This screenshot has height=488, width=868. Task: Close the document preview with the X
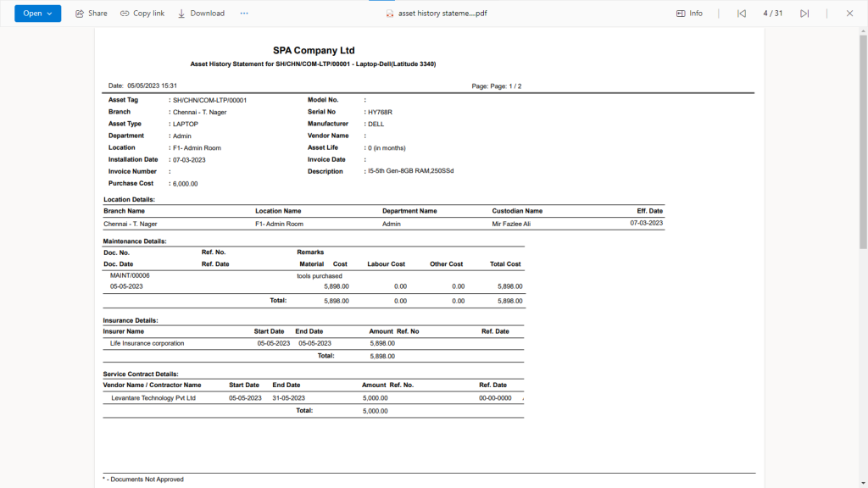[849, 13]
